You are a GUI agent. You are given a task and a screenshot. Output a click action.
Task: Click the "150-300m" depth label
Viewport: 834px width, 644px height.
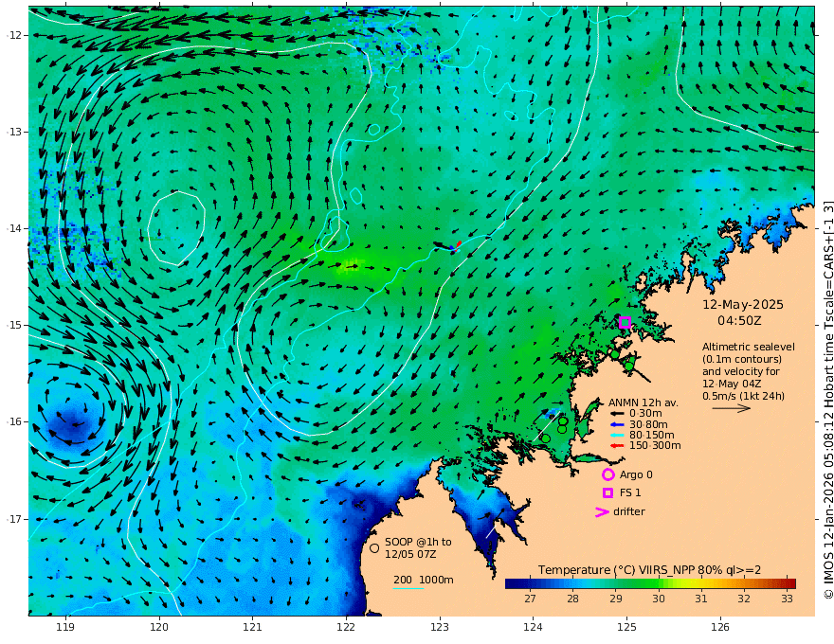coord(655,446)
